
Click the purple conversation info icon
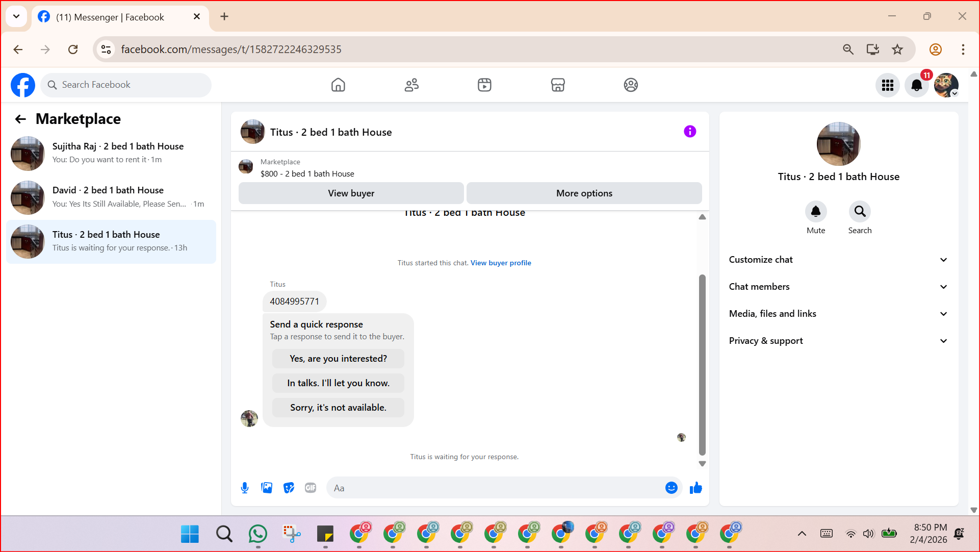pos(689,132)
